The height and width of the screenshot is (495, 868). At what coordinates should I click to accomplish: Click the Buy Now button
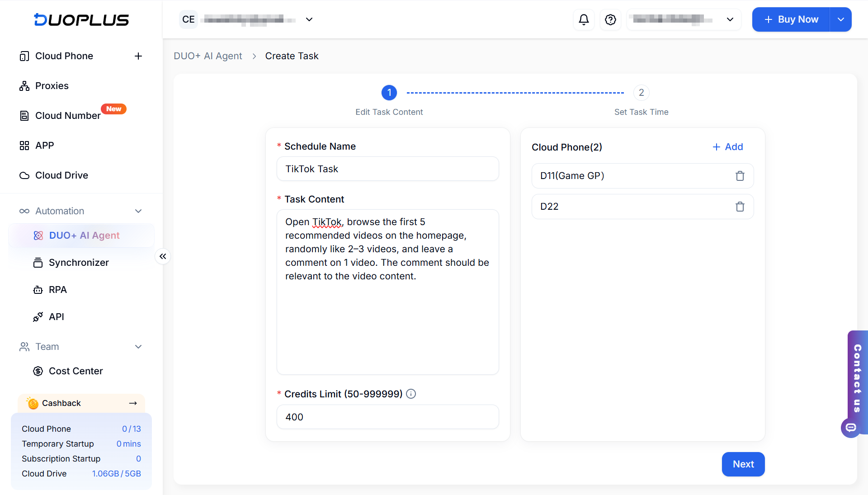click(791, 19)
